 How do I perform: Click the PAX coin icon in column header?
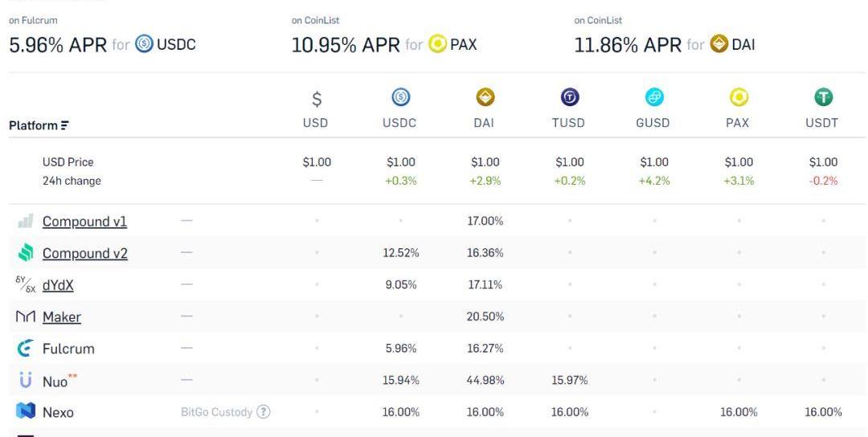(x=738, y=97)
